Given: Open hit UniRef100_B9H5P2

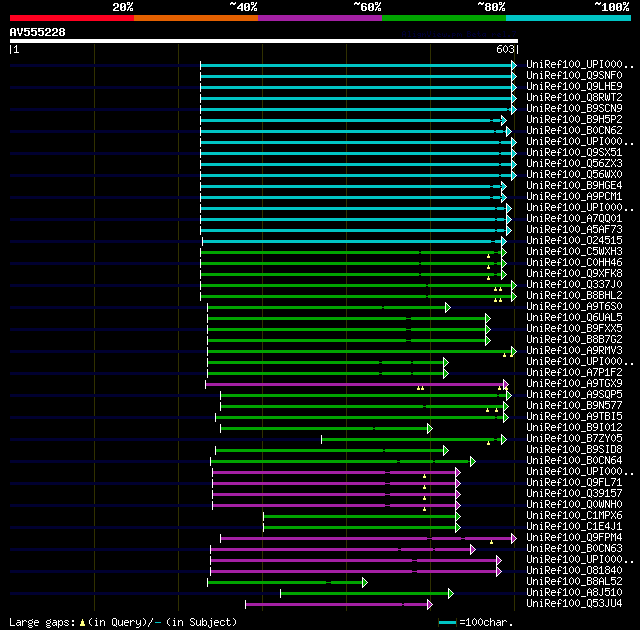Looking at the screenshot, I should pyautogui.click(x=574, y=120).
